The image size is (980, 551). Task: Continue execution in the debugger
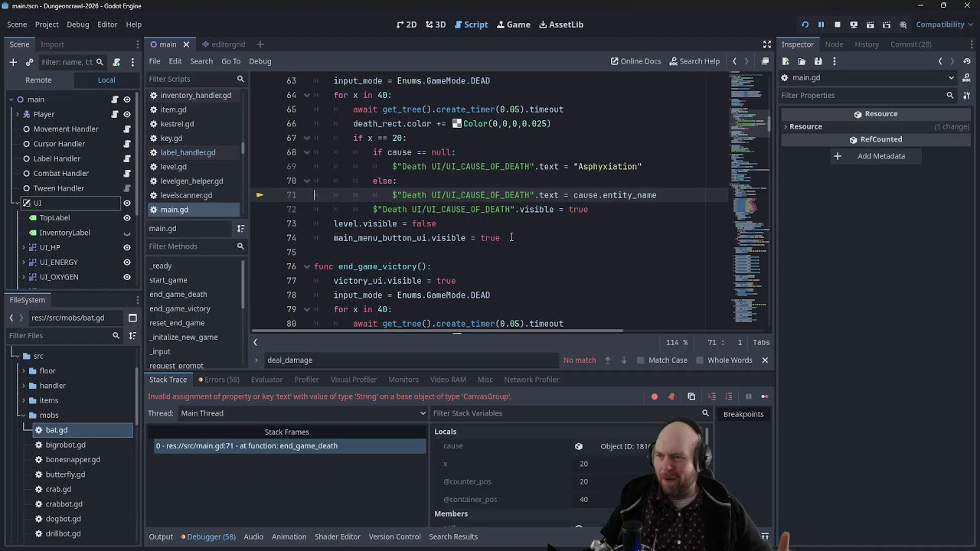click(x=764, y=396)
